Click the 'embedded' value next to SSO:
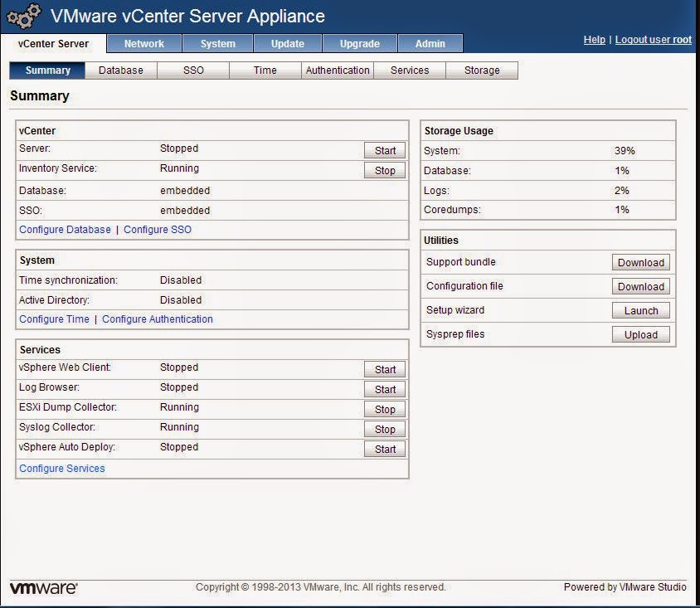This screenshot has width=700, height=608. 185,210
